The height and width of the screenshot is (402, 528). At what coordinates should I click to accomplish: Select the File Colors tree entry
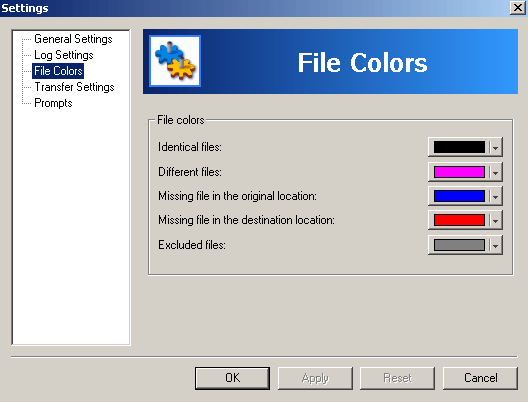pos(58,71)
